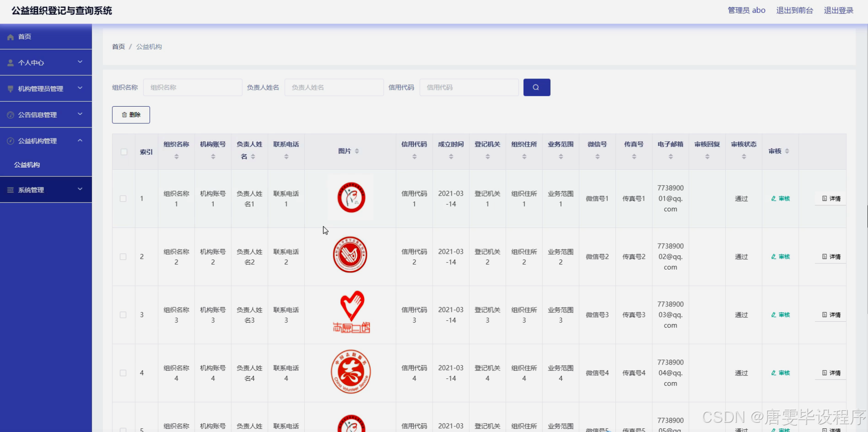Check the checkbox for row 2

tap(123, 257)
